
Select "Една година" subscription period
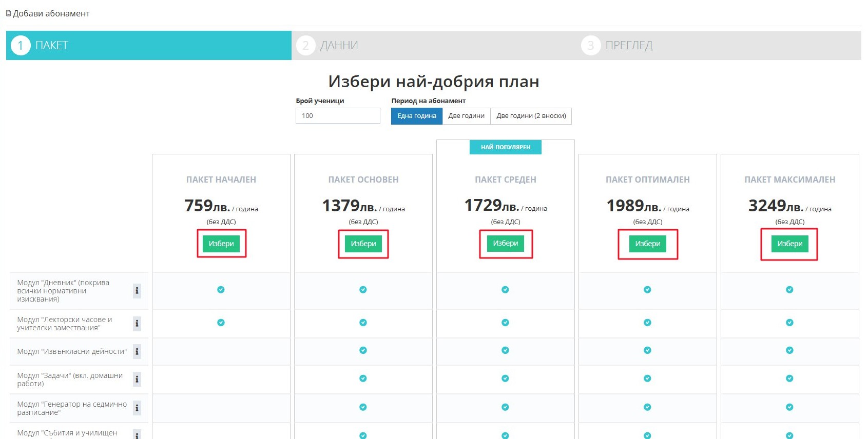click(x=416, y=116)
